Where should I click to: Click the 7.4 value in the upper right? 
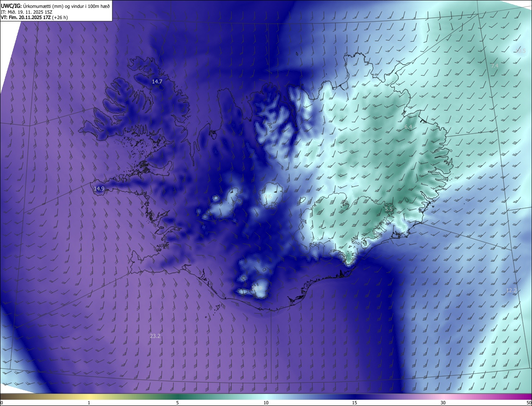tap(495, 66)
